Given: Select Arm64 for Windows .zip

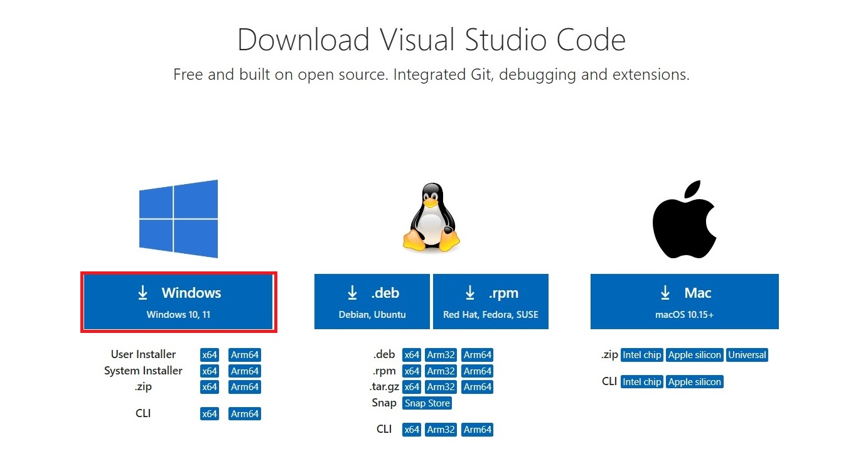Looking at the screenshot, I should point(245,387).
